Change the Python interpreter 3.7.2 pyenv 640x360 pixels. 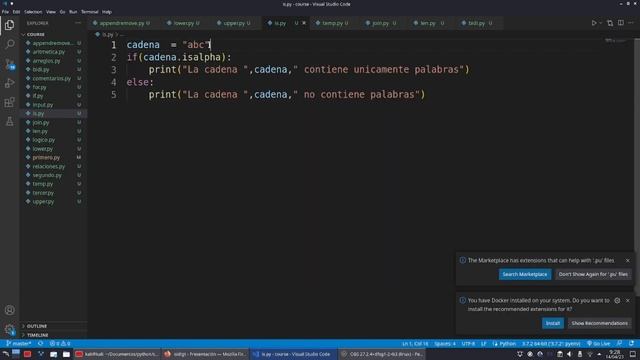[x=551, y=344]
